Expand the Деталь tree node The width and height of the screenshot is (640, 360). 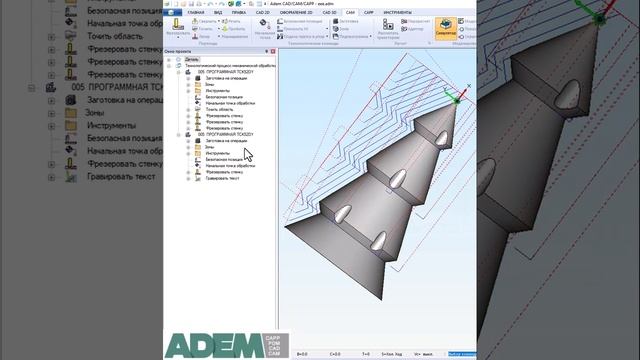point(169,60)
